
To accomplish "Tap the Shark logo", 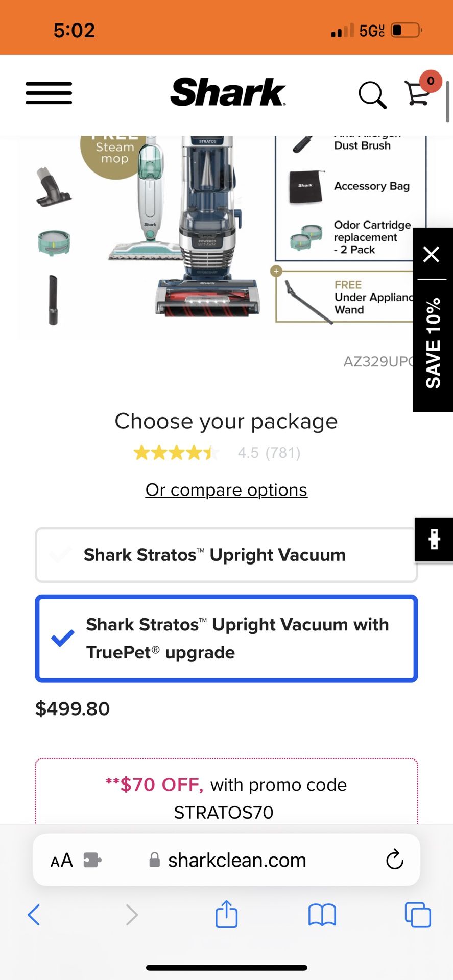I will 228,92.
